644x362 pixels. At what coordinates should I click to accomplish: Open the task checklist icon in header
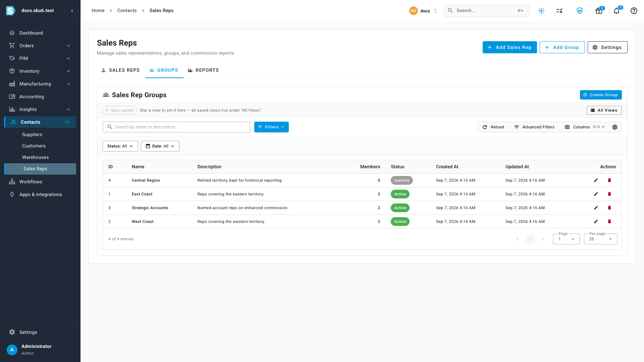(x=559, y=11)
